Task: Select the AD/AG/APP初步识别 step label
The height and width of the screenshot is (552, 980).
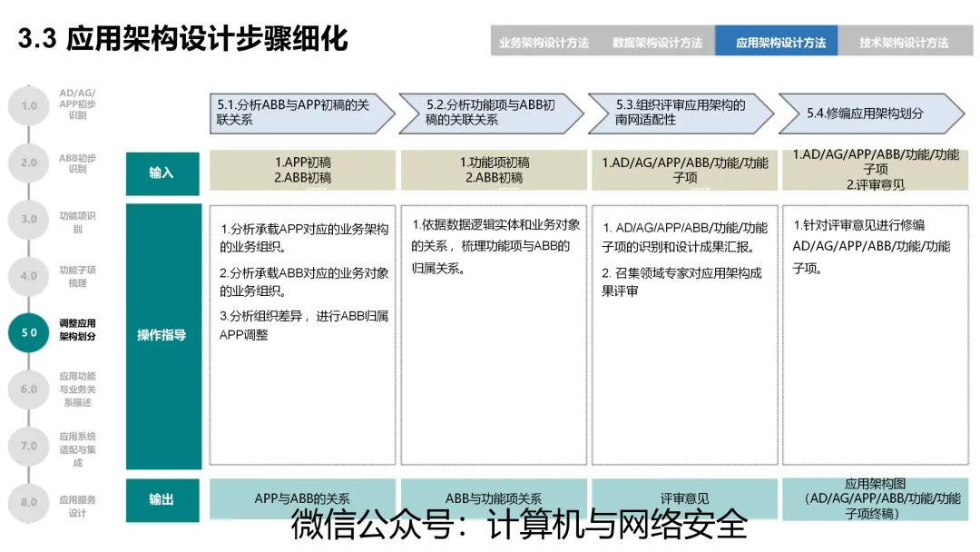Action: coord(77,103)
